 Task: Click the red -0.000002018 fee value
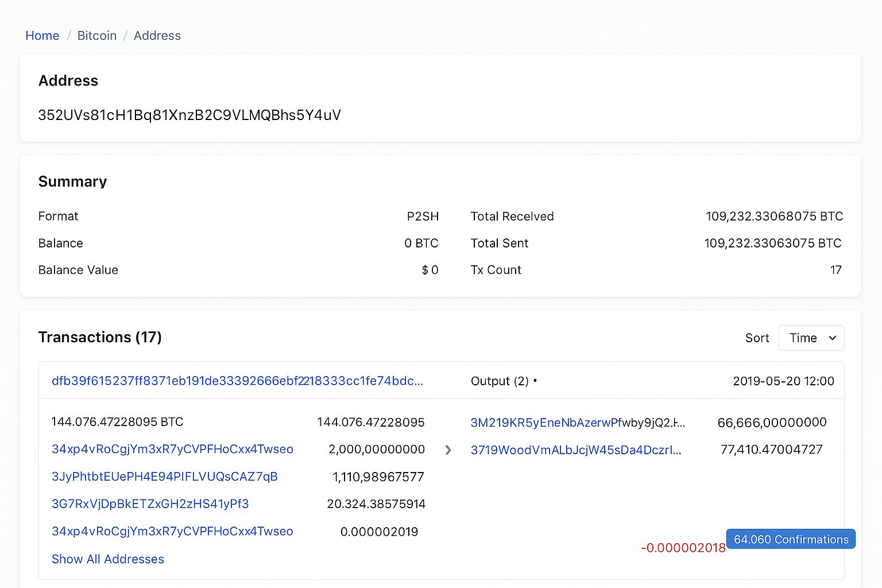[x=684, y=548]
